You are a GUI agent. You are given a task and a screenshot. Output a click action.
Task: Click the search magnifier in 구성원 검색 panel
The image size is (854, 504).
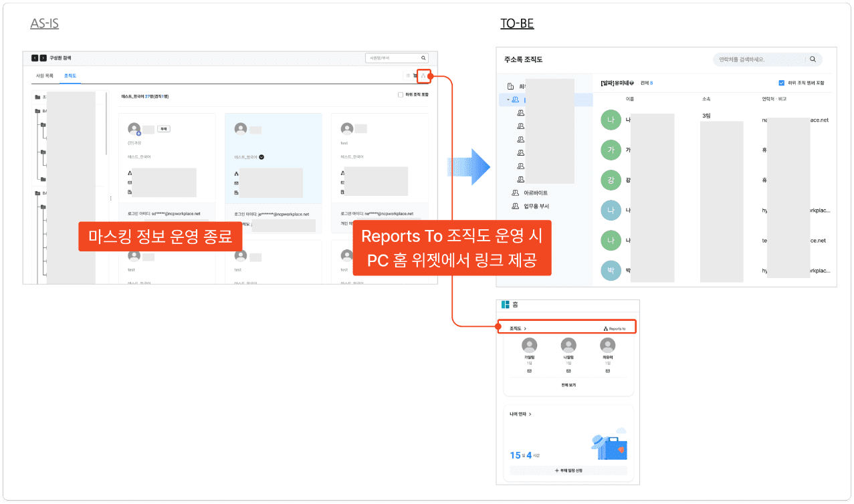click(x=423, y=58)
